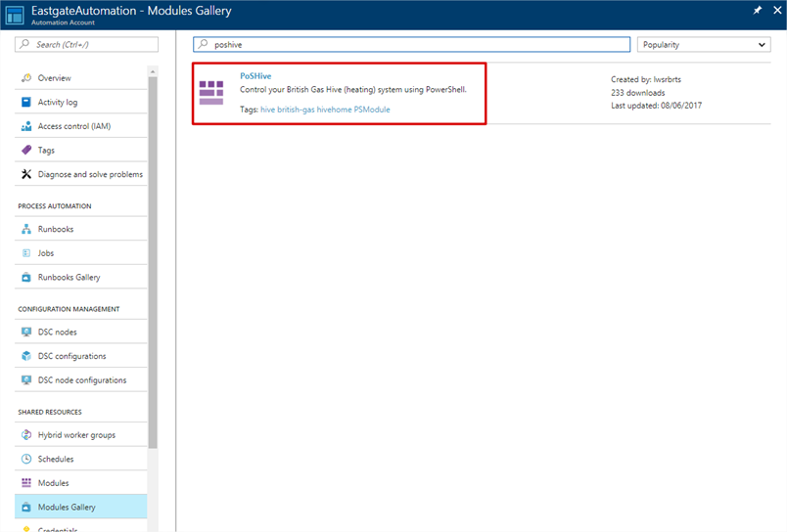Screen dimensions: 787x532
Task: Click the SHARED RESOURCES section header
Action: pos(50,412)
